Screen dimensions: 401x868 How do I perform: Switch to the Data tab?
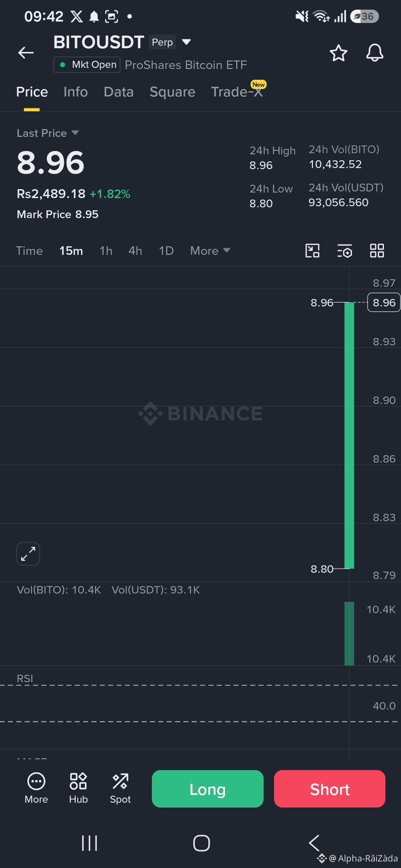[x=119, y=92]
